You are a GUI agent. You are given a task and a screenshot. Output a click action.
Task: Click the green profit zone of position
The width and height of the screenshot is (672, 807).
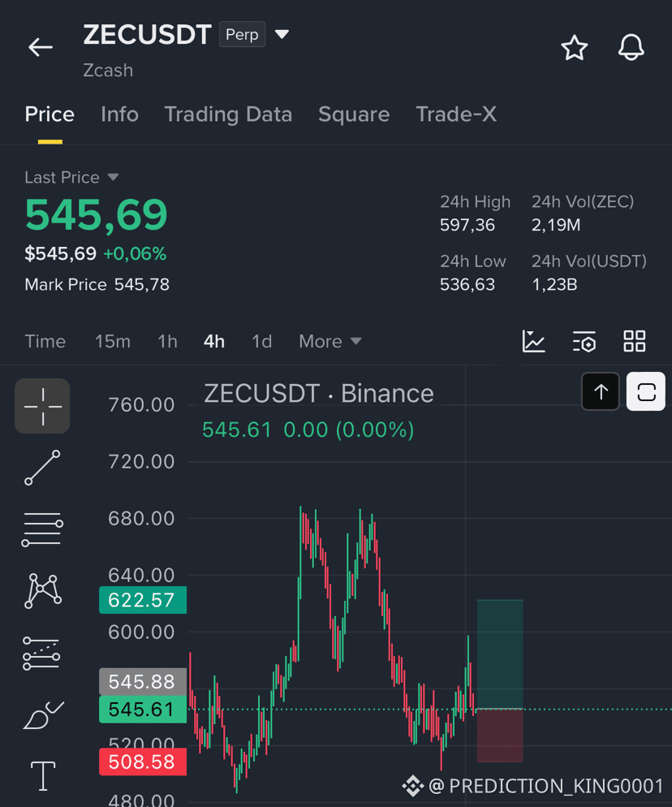click(500, 654)
